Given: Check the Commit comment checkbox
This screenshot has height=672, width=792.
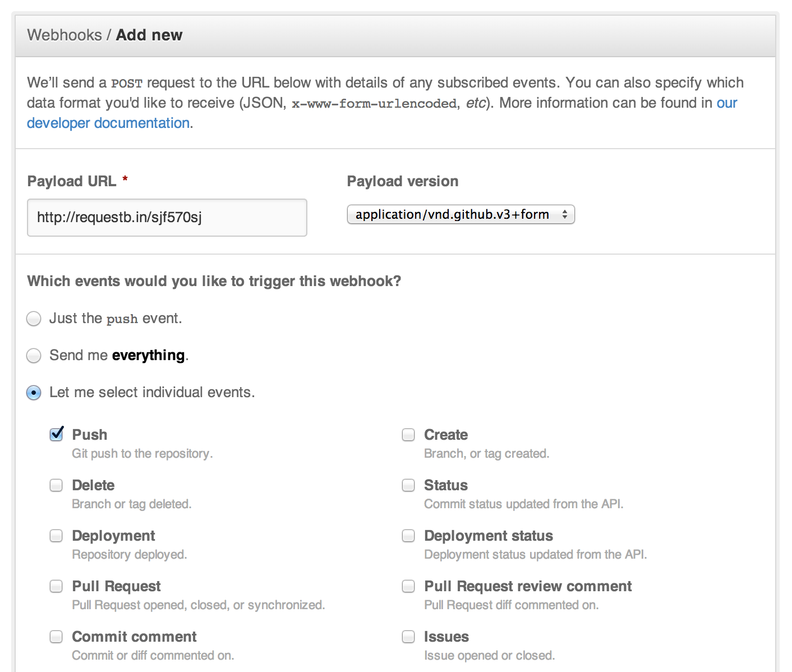Looking at the screenshot, I should pos(56,637).
